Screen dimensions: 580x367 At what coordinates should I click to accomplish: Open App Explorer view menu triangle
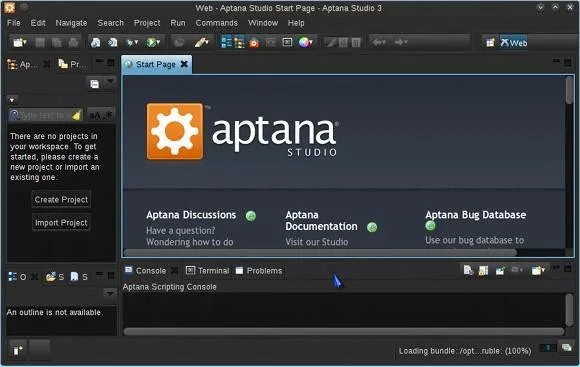[x=110, y=81]
